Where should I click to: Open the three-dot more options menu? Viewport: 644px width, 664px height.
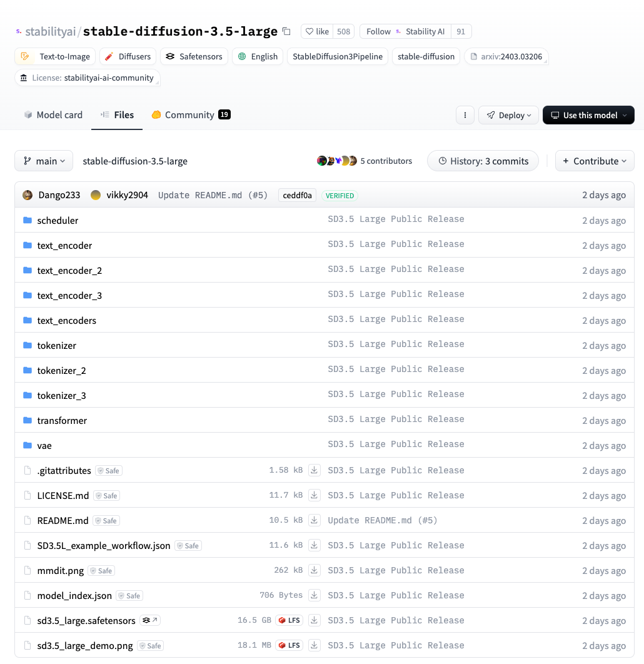click(465, 115)
